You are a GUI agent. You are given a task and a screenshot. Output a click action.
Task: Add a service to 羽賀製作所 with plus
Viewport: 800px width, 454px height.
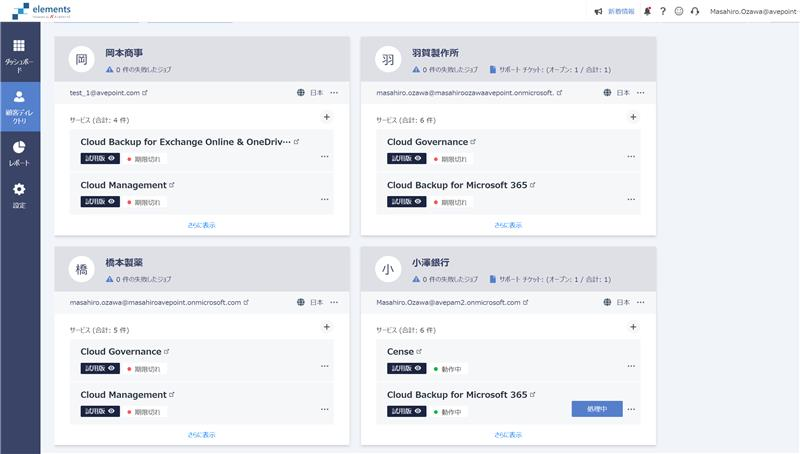click(633, 117)
